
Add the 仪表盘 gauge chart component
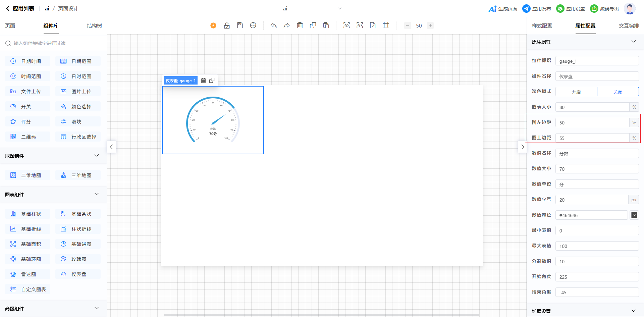click(78, 274)
